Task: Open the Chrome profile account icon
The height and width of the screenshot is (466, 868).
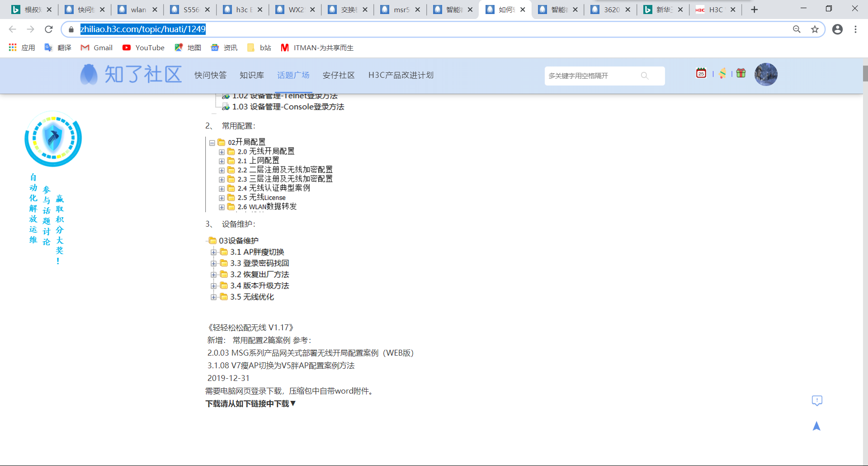Action: point(837,29)
